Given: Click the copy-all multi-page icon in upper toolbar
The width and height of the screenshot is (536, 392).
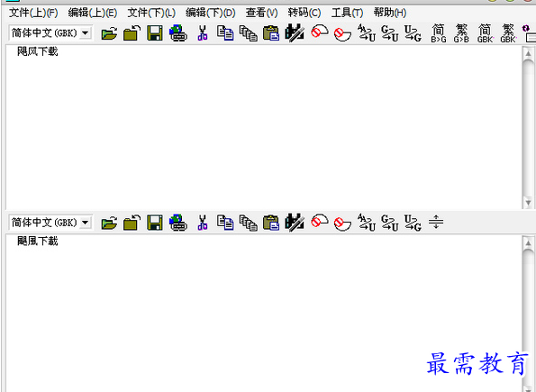Looking at the screenshot, I should pos(248,33).
